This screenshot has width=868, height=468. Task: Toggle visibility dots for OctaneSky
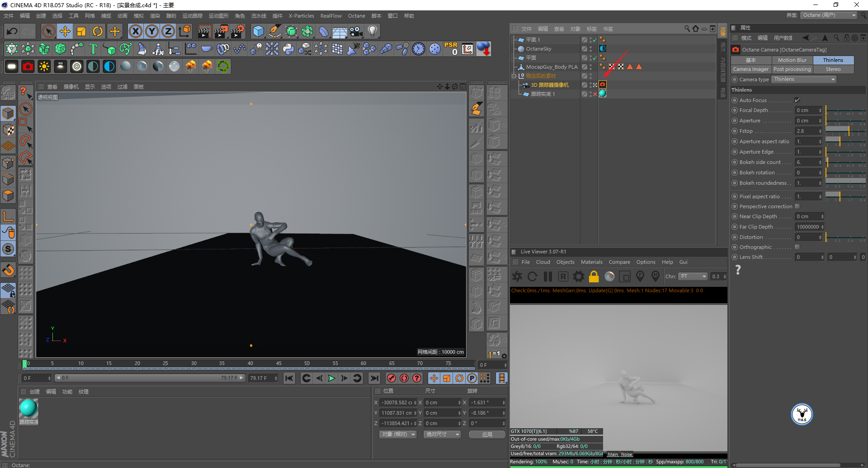point(590,49)
